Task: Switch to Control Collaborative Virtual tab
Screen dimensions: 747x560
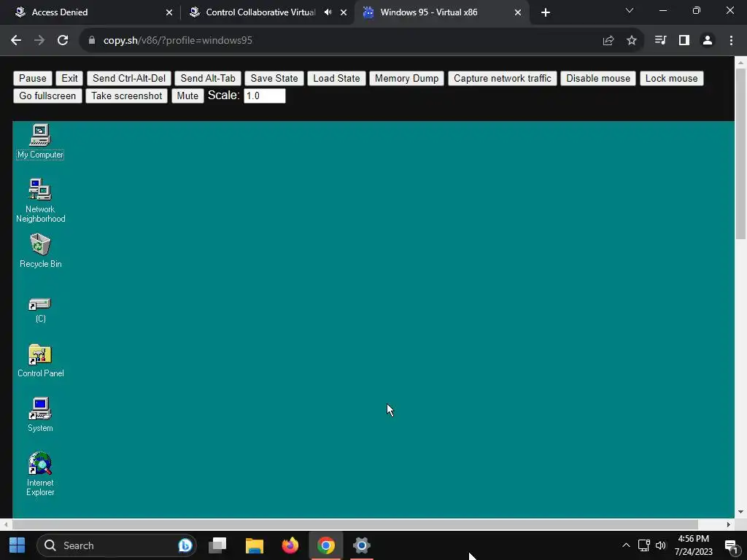Action: click(260, 12)
